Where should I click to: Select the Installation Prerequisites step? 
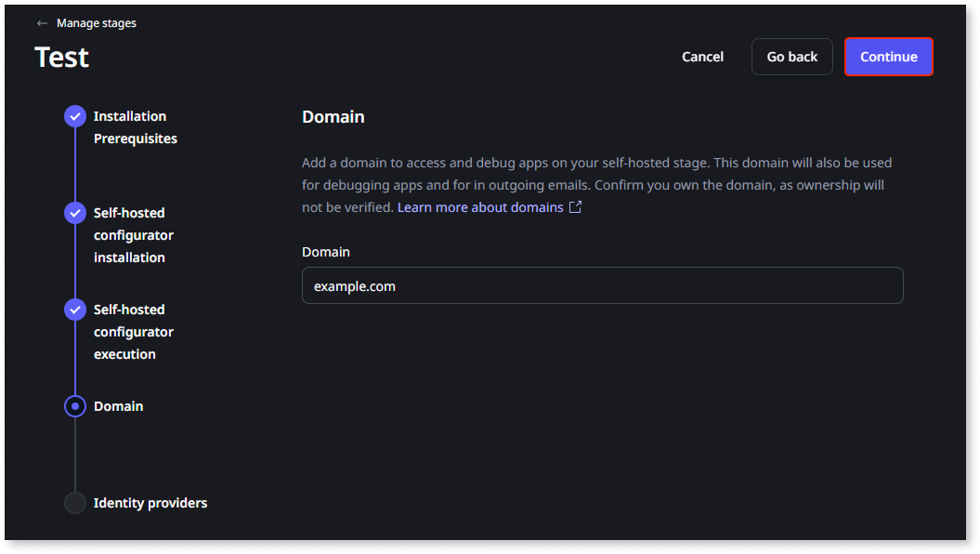(135, 127)
